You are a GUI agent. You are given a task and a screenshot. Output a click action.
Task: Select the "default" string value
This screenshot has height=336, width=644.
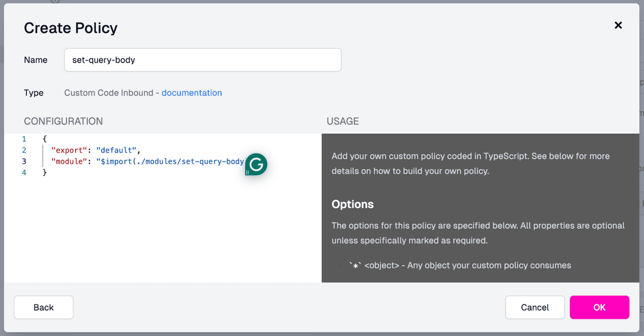118,150
